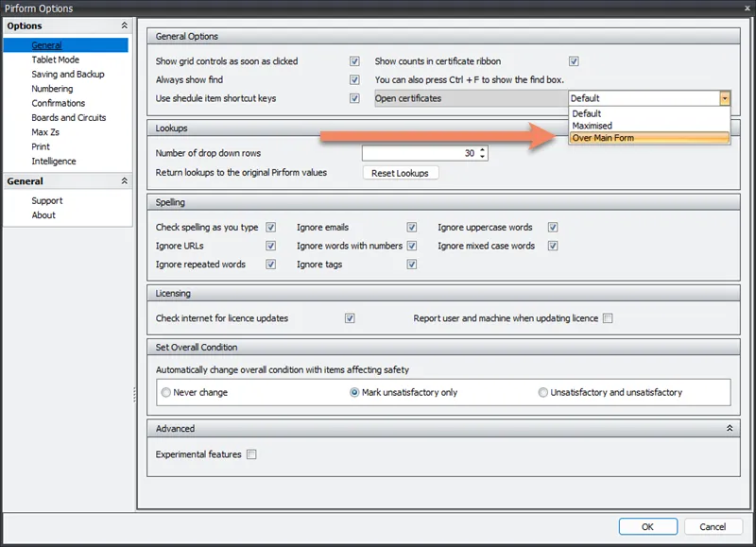Click the Reset Lookups button
756x547 pixels.
400,173
